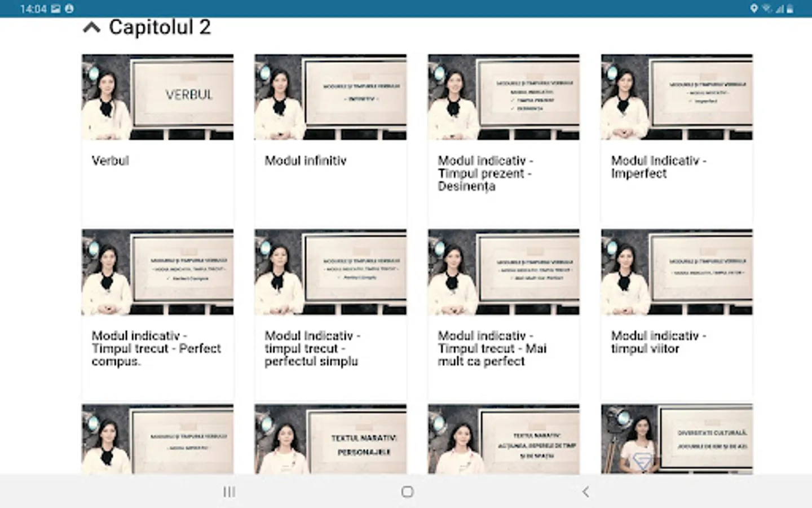The image size is (812, 508).
Task: Tap the Wi-Fi icon in status bar
Action: [767, 8]
